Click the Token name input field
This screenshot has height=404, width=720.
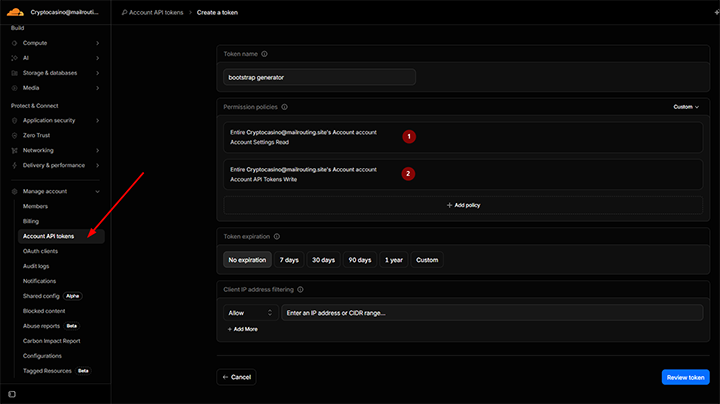(x=319, y=77)
